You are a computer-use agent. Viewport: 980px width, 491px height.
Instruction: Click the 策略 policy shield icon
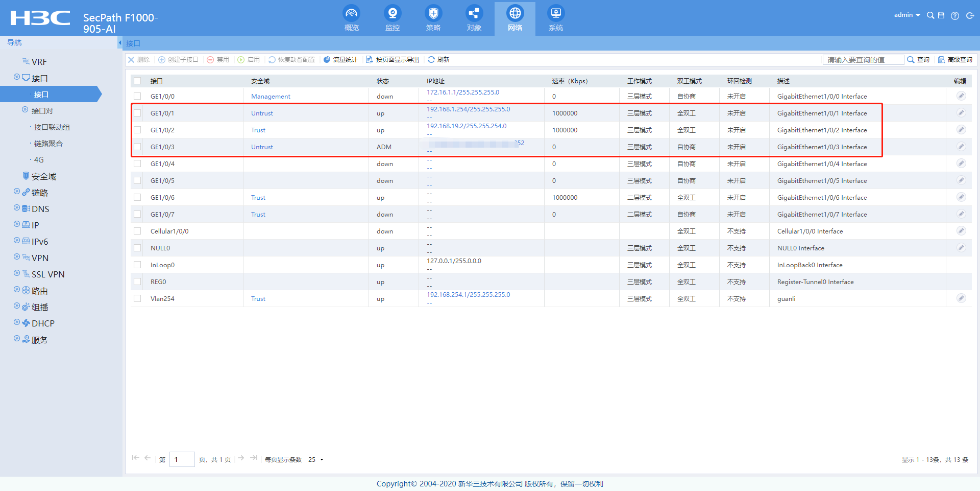[433, 14]
